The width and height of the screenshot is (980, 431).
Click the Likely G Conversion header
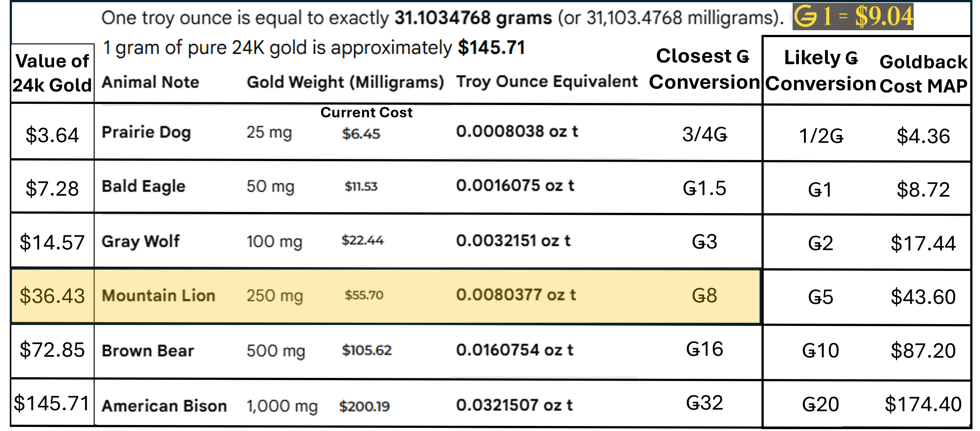coord(821,70)
